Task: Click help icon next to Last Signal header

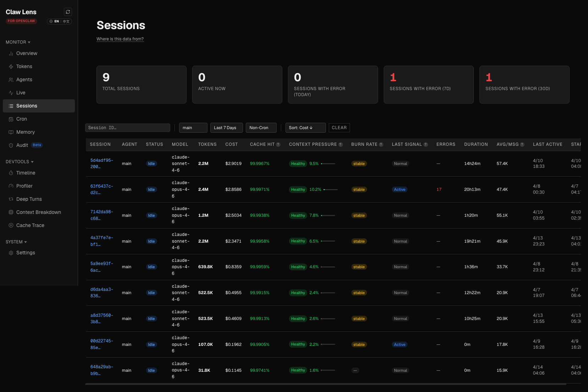Action: (426, 145)
